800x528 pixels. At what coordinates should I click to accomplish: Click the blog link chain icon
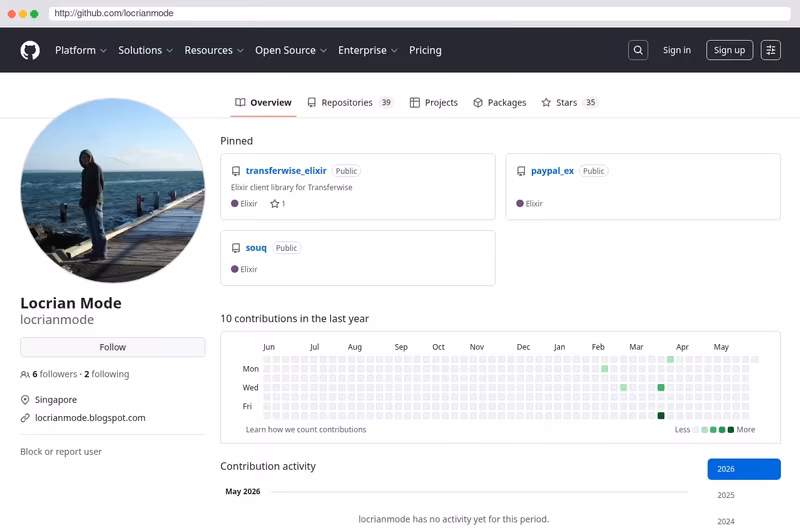[x=25, y=418]
